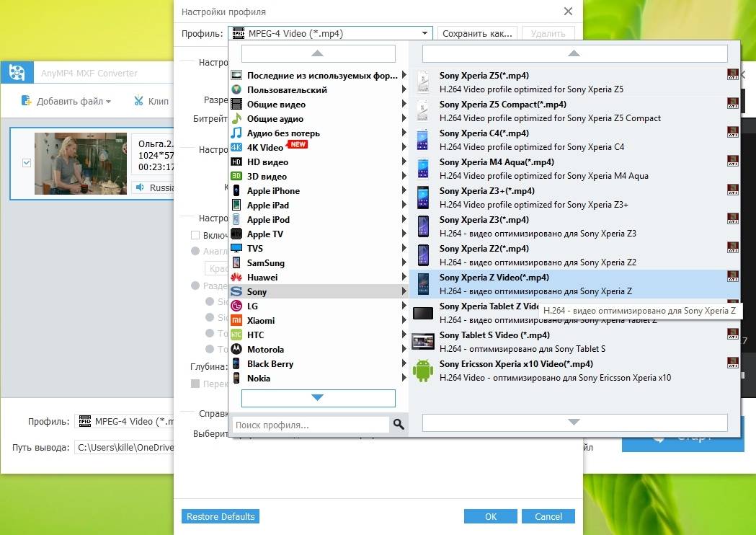Click the ATI badge on Sony Xperia Z5 row

pyautogui.click(x=733, y=74)
